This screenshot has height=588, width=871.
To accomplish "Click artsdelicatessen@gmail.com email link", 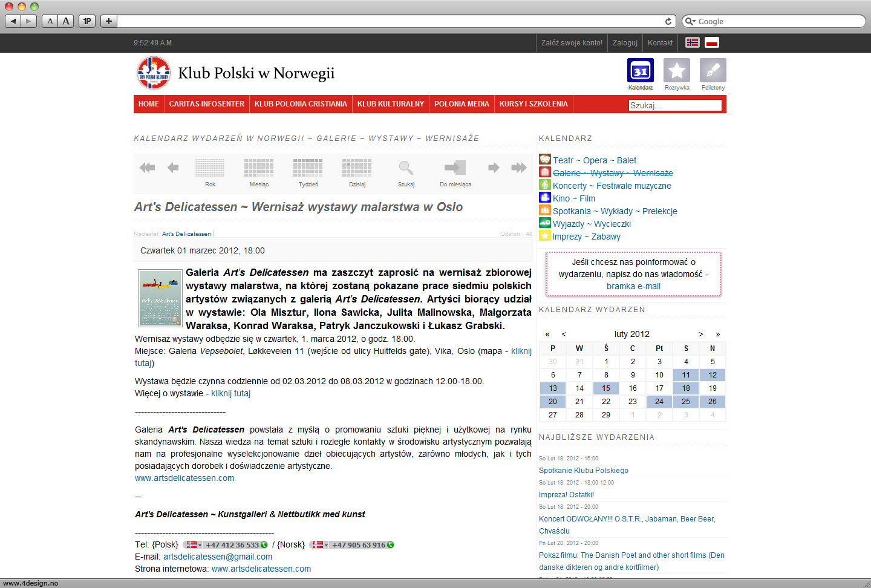I will click(x=218, y=557).
